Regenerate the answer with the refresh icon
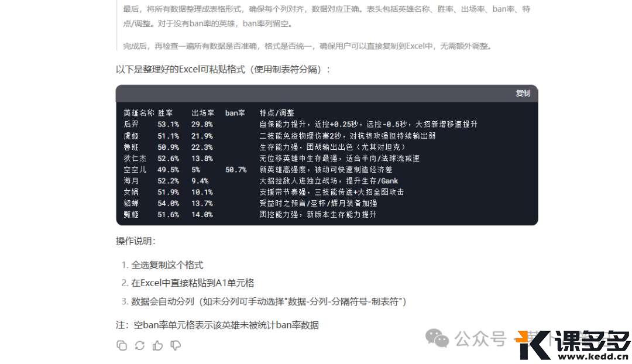The image size is (632, 364). click(139, 345)
